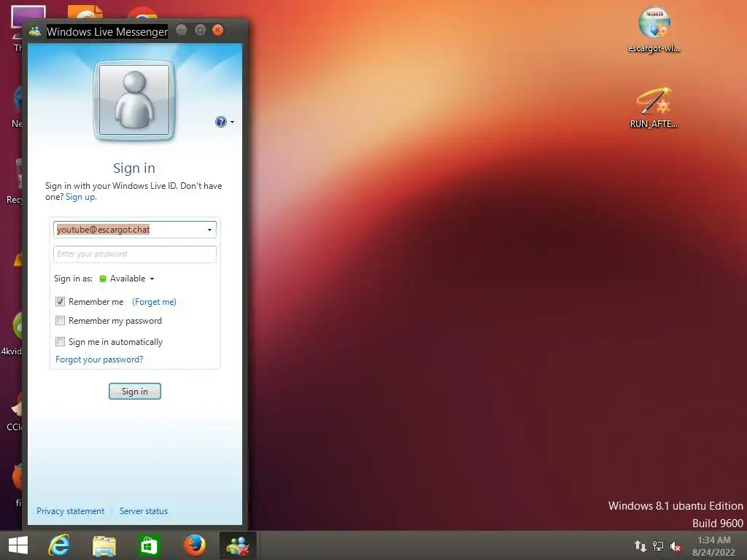Open the Server status link
Viewport: 747px width, 560px height.
pyautogui.click(x=144, y=511)
